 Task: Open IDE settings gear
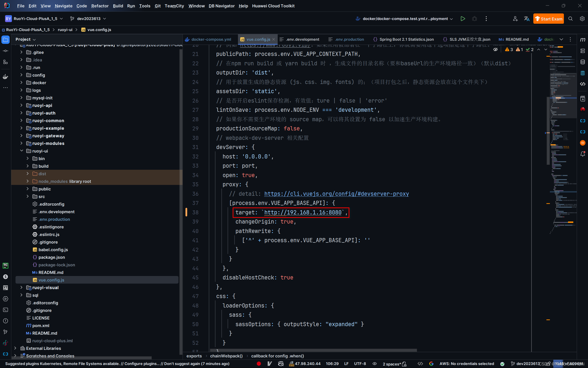pos(582,19)
